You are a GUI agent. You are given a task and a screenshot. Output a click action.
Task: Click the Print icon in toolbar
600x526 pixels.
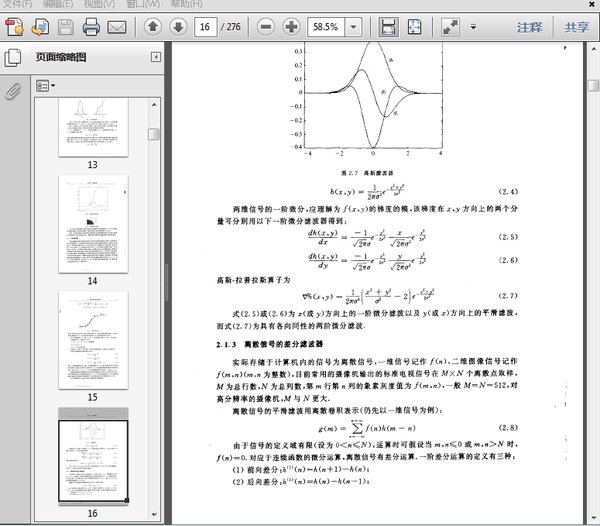tap(91, 25)
